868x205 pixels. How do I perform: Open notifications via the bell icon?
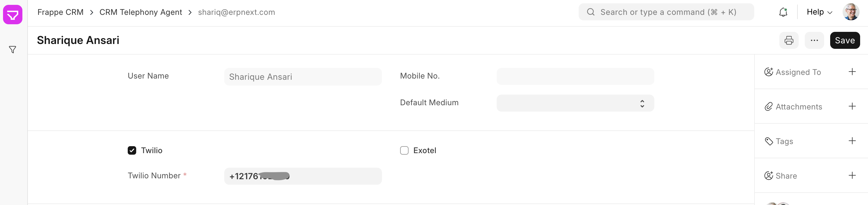pos(783,12)
